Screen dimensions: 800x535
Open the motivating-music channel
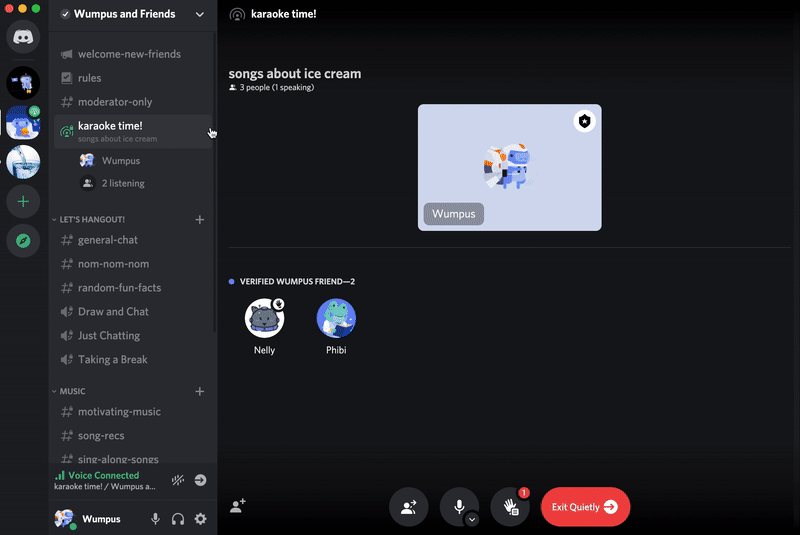click(x=133, y=412)
